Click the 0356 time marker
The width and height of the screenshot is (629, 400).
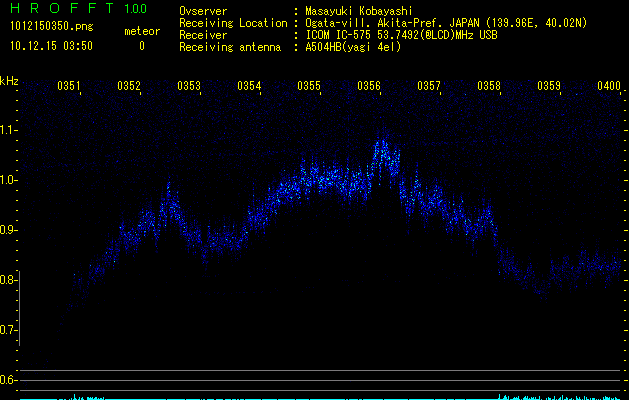(369, 85)
